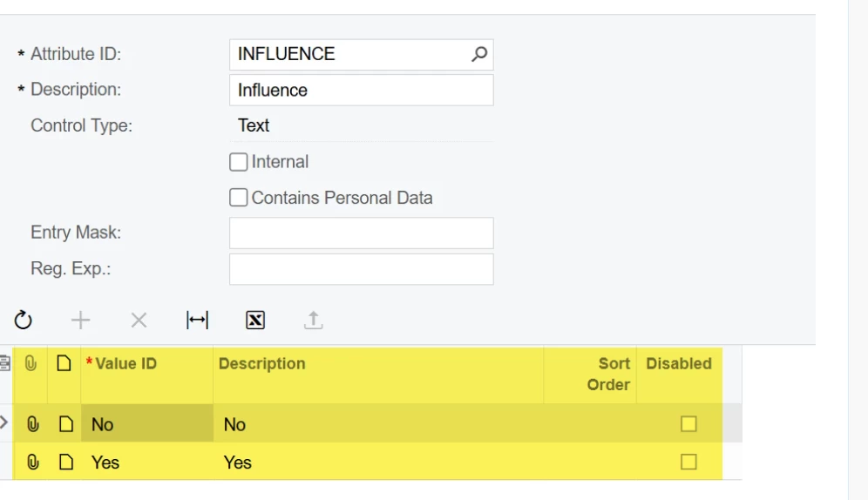Check the Contains Personal Data box
The height and width of the screenshot is (500, 868).
click(x=238, y=198)
